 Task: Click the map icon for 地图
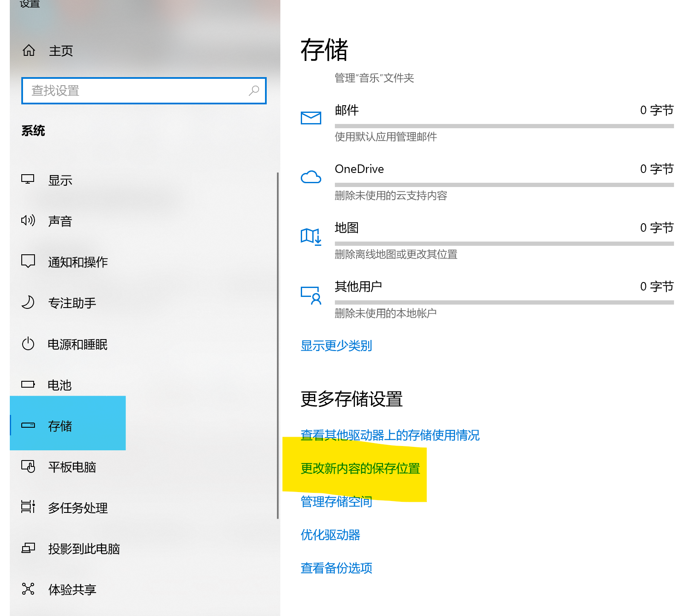(x=311, y=236)
